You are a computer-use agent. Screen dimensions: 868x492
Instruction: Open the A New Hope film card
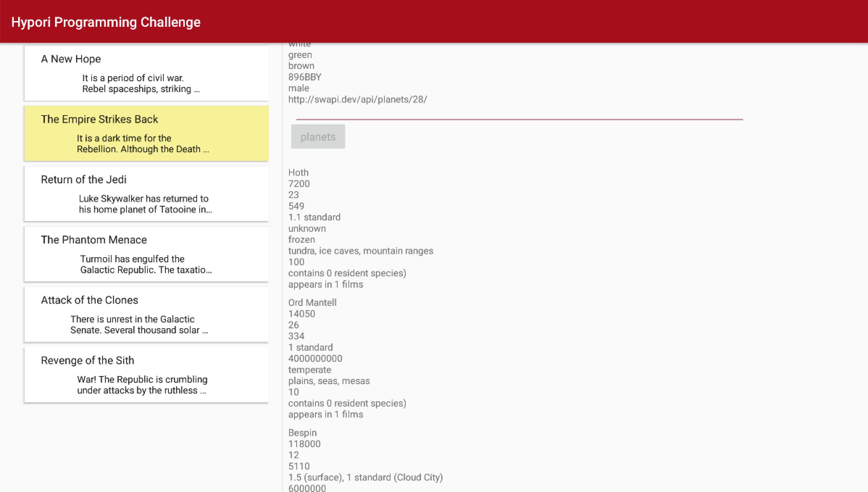146,73
